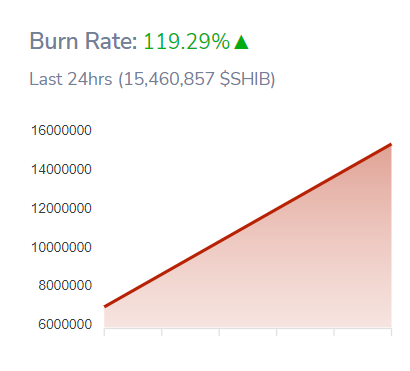
Task: Click the 14000000 y-axis label
Action: click(61, 169)
